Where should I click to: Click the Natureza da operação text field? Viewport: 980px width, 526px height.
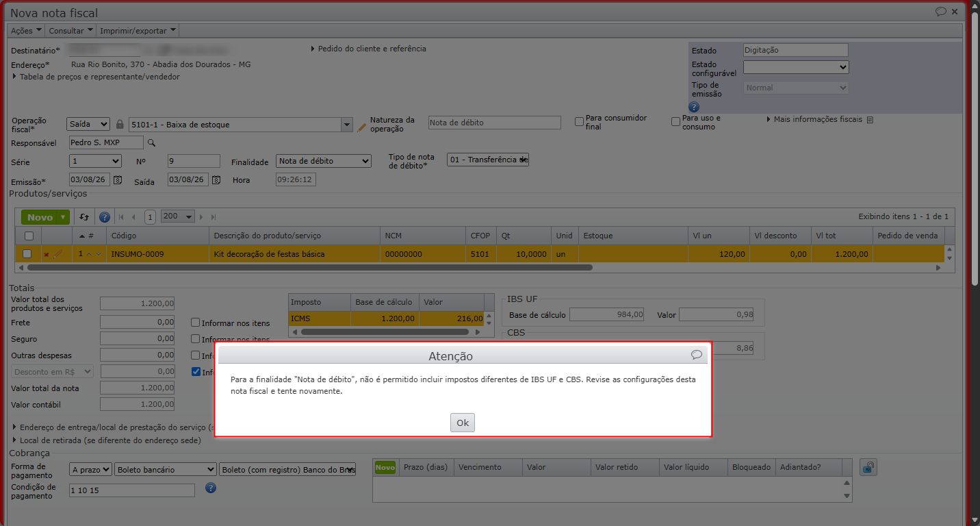494,123
